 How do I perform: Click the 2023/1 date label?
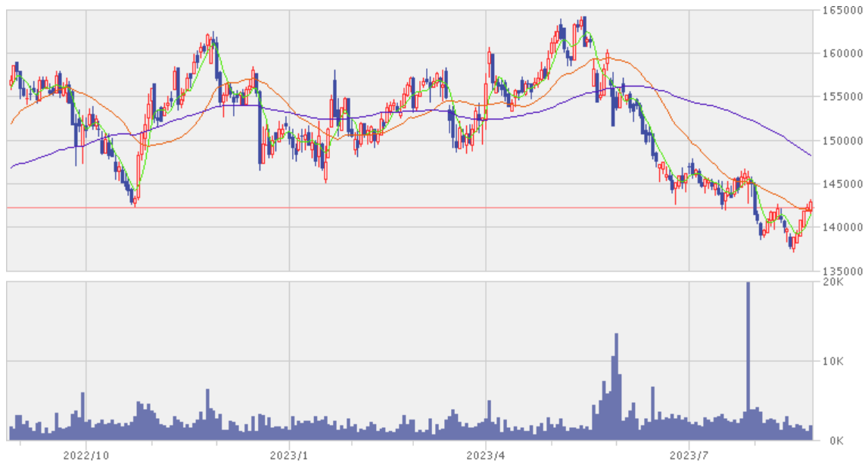[289, 456]
